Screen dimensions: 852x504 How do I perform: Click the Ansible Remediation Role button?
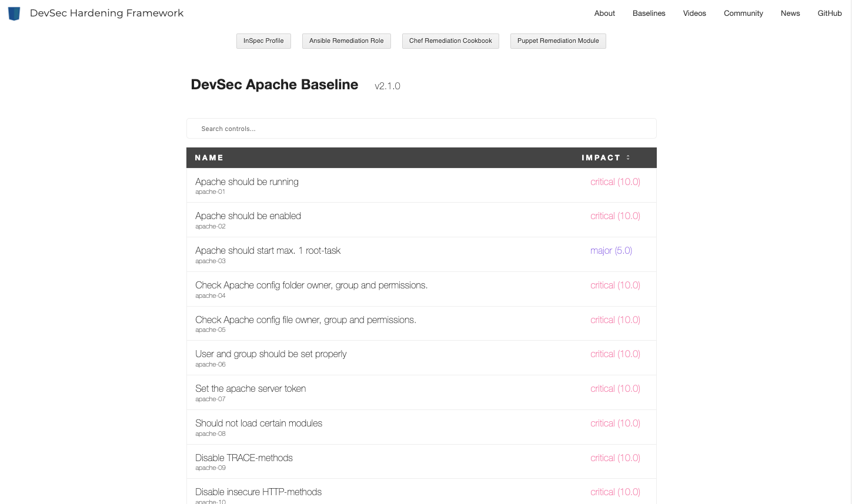pos(346,41)
